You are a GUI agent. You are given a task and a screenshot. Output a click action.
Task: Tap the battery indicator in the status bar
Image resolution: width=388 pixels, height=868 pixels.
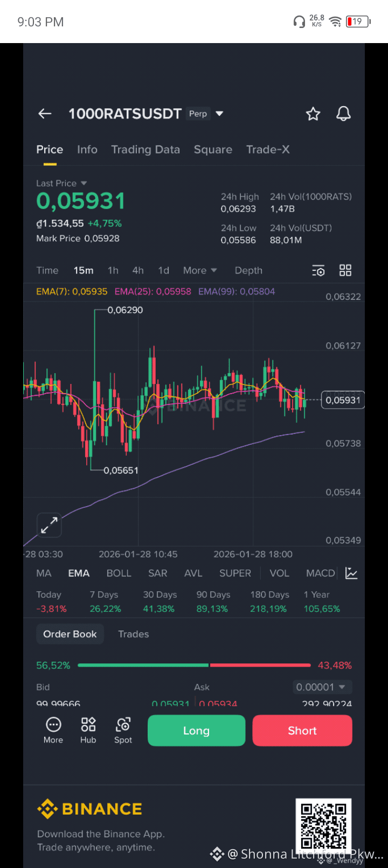tap(358, 22)
